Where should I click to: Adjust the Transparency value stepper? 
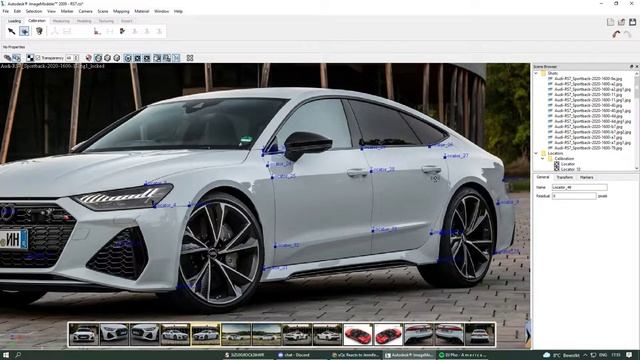[x=76, y=58]
